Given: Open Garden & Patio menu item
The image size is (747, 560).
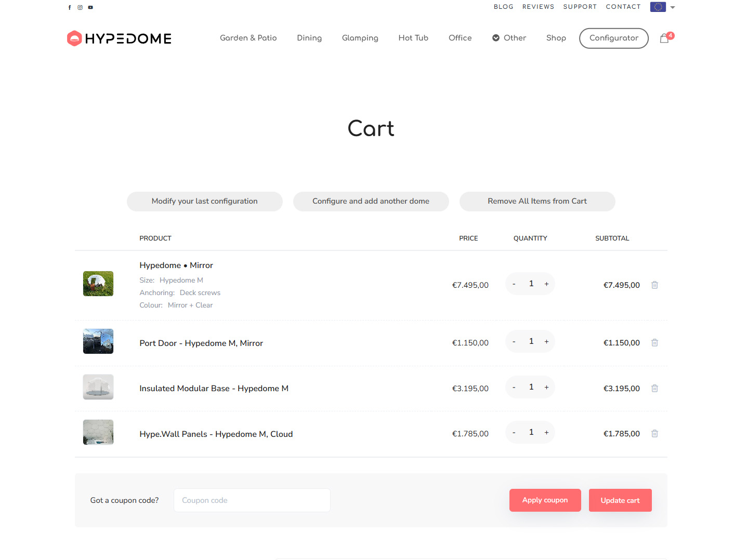Looking at the screenshot, I should [248, 38].
